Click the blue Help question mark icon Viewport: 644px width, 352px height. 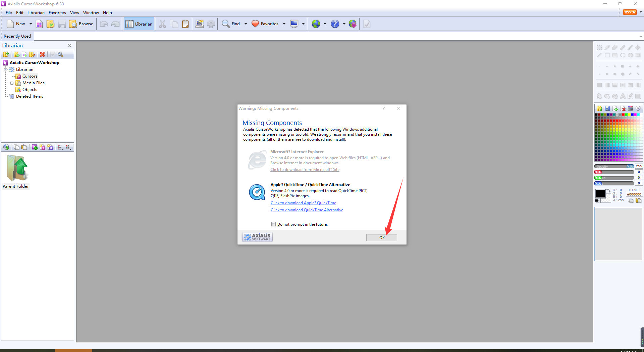(335, 24)
